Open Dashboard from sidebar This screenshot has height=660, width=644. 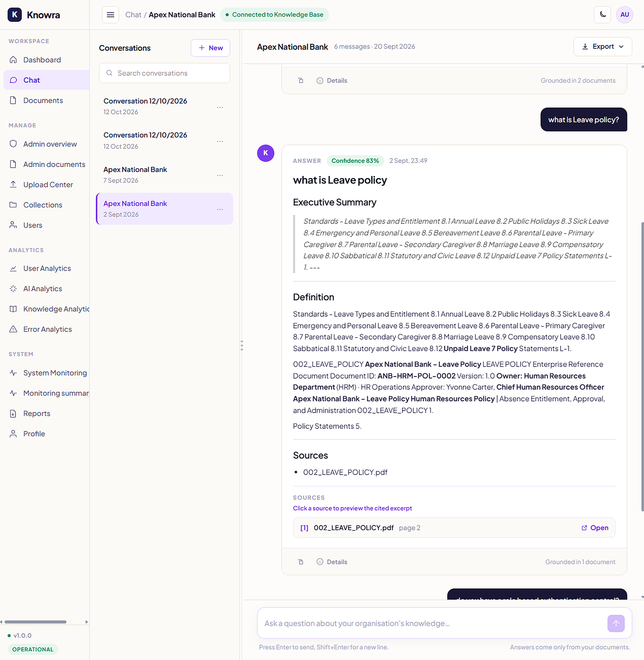click(46, 60)
